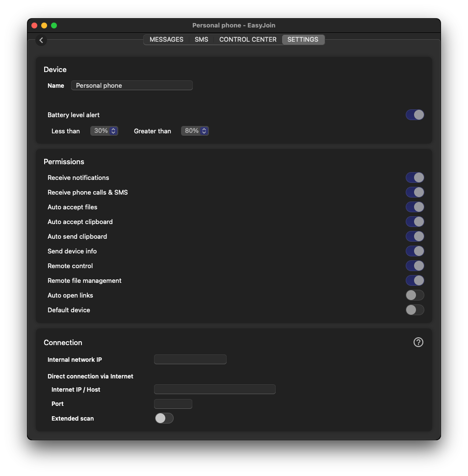The height and width of the screenshot is (476, 468).
Task: Click the device Name text field
Action: (132, 85)
